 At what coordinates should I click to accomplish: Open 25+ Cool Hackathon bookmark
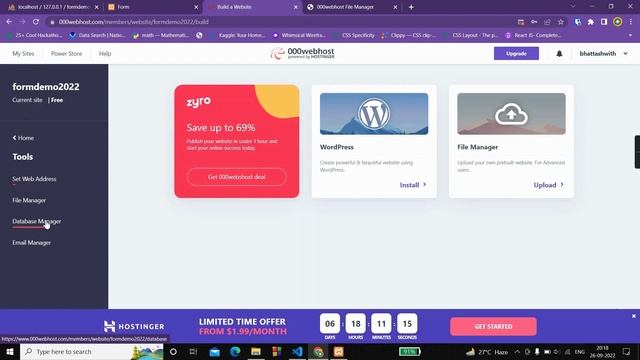[x=35, y=36]
